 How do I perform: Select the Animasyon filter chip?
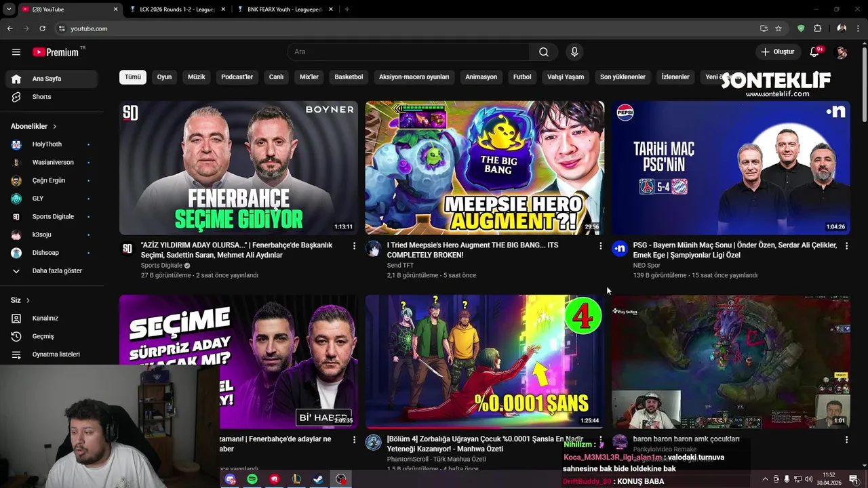pyautogui.click(x=481, y=77)
